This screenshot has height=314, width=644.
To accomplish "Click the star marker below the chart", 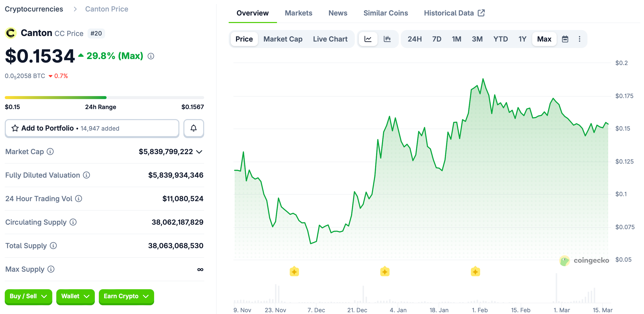I will point(294,271).
